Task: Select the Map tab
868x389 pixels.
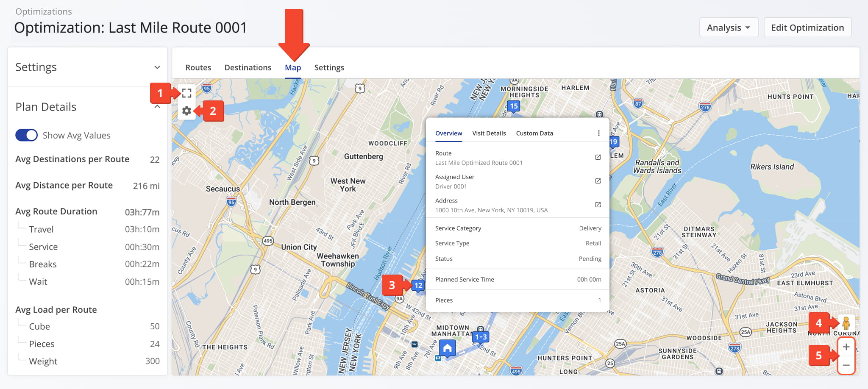Action: click(293, 67)
